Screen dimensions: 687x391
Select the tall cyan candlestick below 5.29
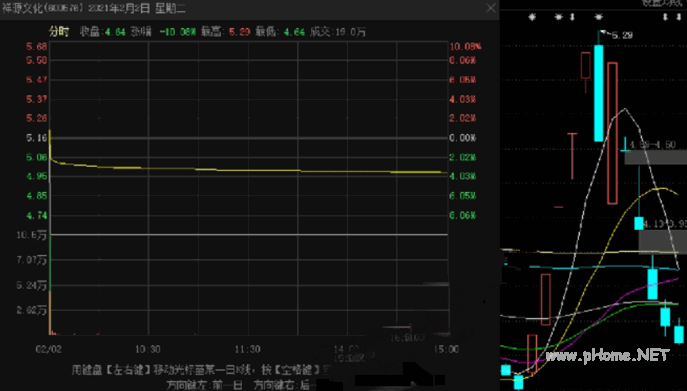click(x=598, y=93)
